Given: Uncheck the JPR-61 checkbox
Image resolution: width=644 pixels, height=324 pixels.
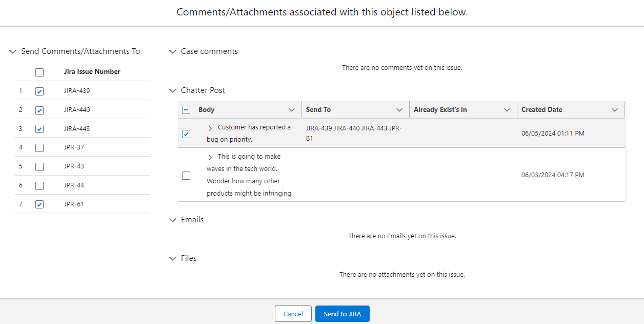Looking at the screenshot, I should click(39, 204).
